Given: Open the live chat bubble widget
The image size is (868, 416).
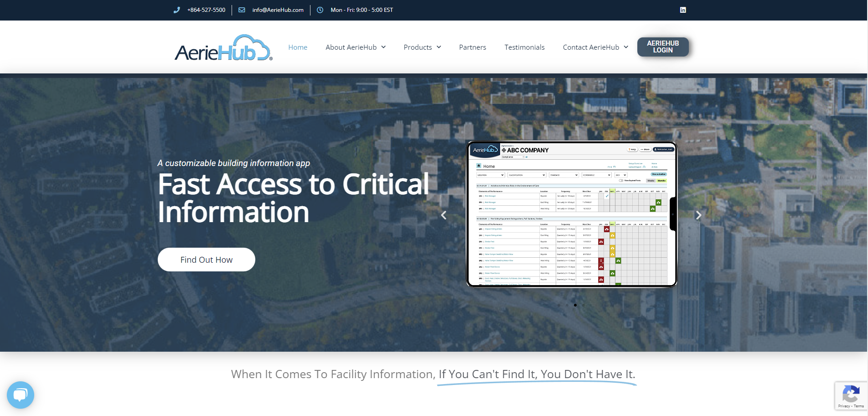Looking at the screenshot, I should point(21,395).
